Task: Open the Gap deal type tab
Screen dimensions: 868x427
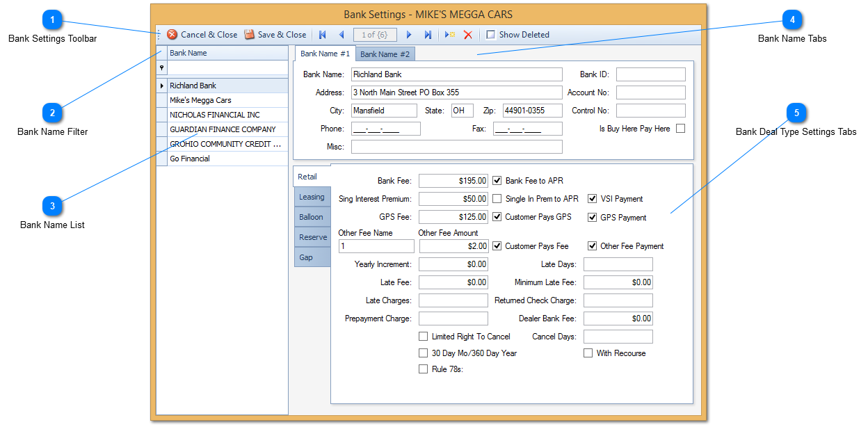Action: click(312, 257)
